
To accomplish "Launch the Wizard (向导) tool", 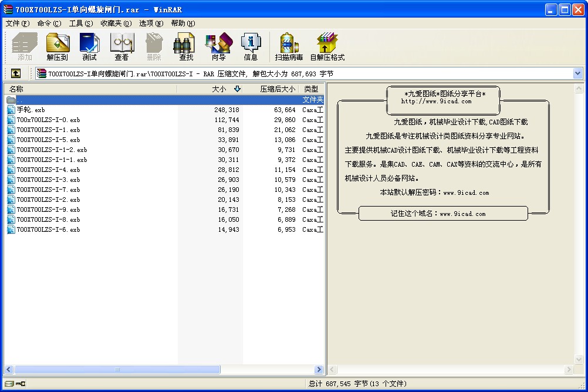I will (218, 46).
